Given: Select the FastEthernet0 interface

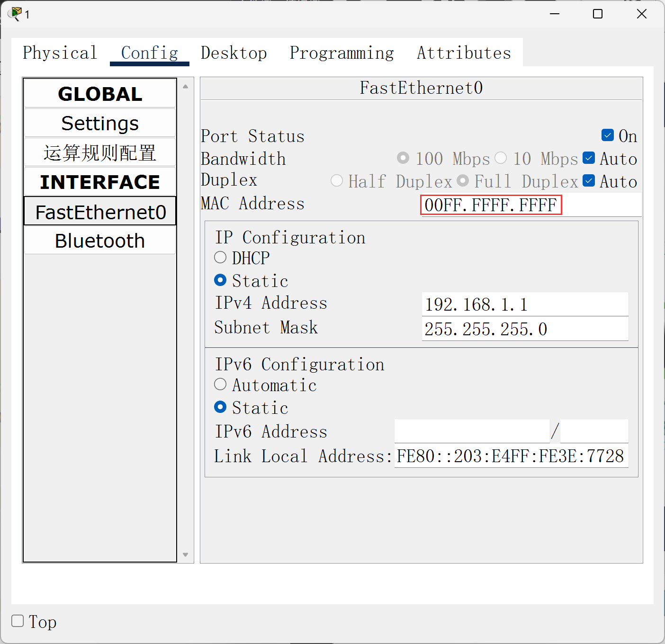Looking at the screenshot, I should click(100, 212).
